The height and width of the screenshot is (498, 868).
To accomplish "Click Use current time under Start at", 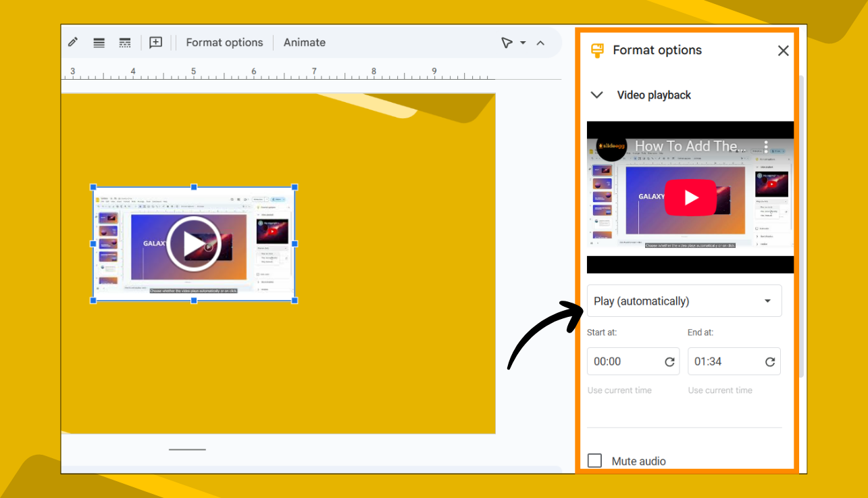I will [x=619, y=390].
